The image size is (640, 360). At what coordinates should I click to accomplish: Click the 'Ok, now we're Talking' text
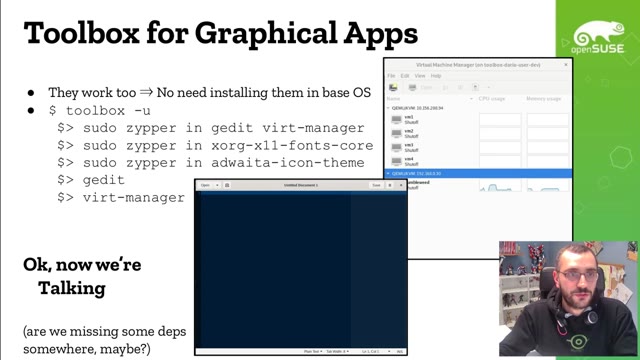point(82,277)
